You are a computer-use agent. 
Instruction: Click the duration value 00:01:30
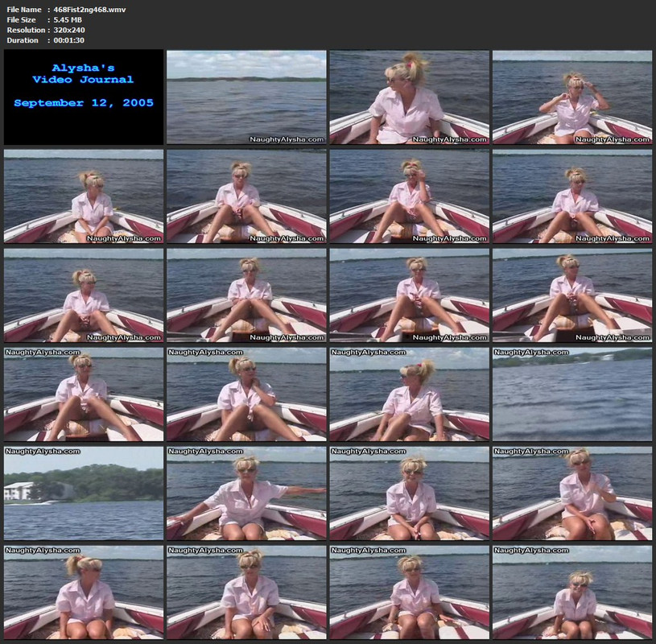[x=68, y=40]
